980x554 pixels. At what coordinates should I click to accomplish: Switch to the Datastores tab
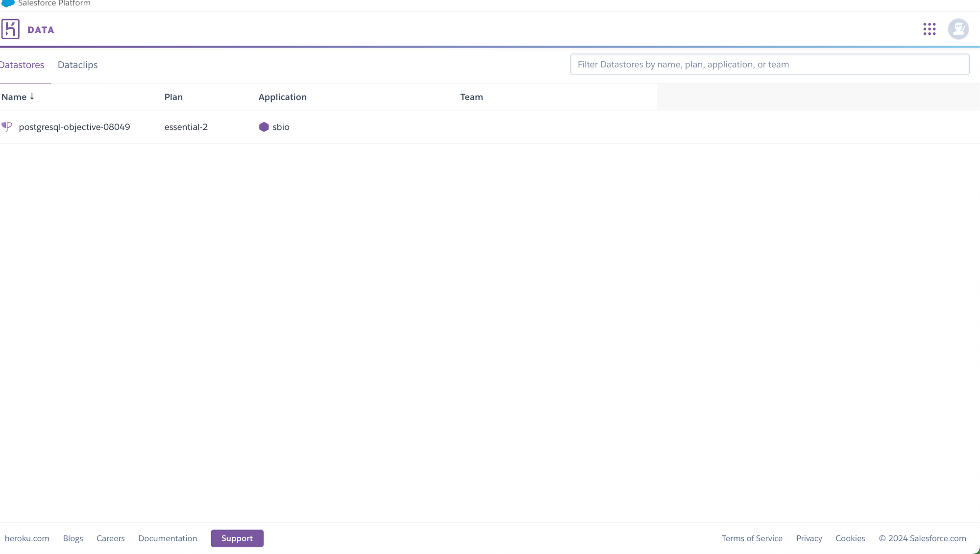click(x=23, y=65)
